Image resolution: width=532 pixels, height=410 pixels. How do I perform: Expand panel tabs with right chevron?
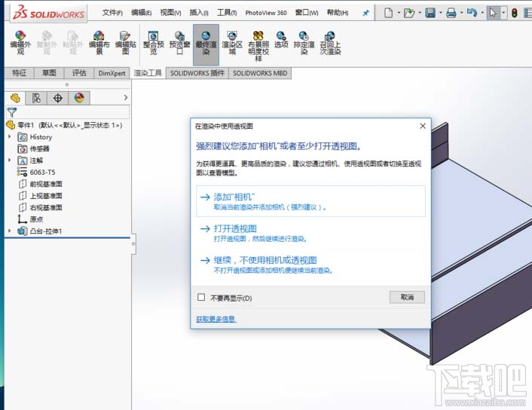[x=126, y=98]
